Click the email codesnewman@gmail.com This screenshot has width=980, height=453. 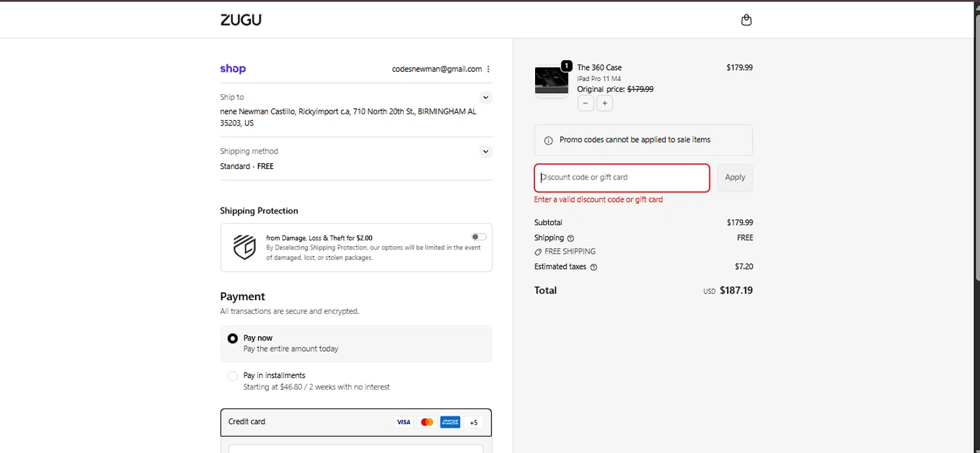437,69
